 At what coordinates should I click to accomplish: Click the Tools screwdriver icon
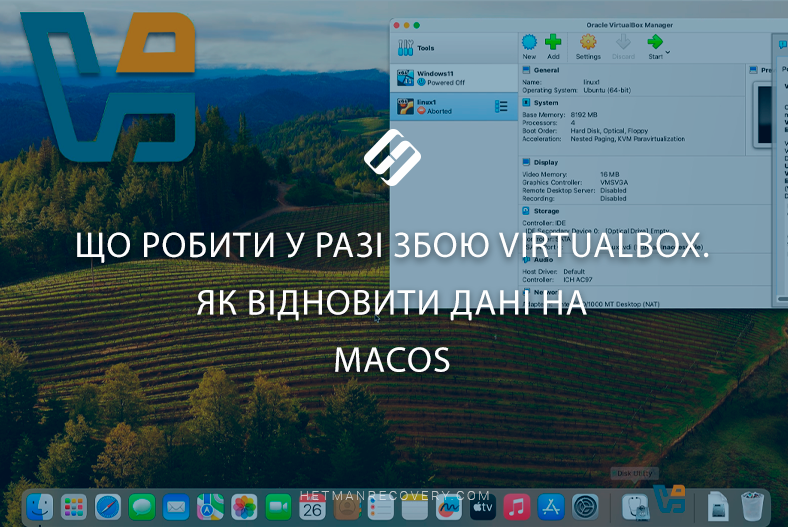click(x=405, y=48)
